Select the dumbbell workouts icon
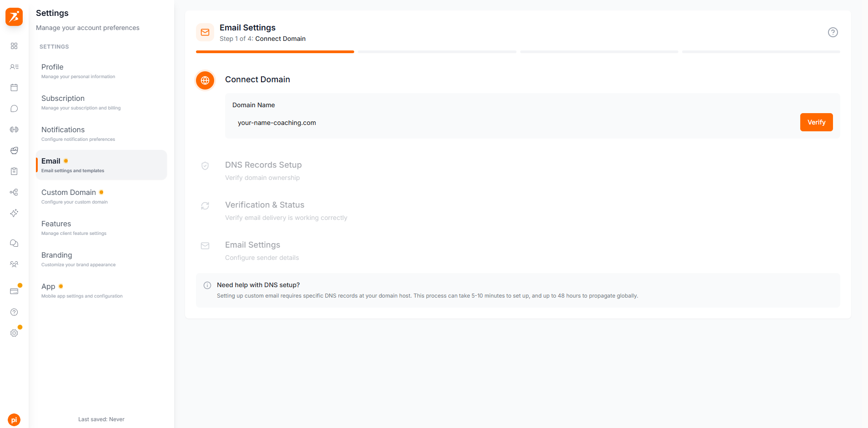This screenshot has height=428, width=868. point(14,129)
